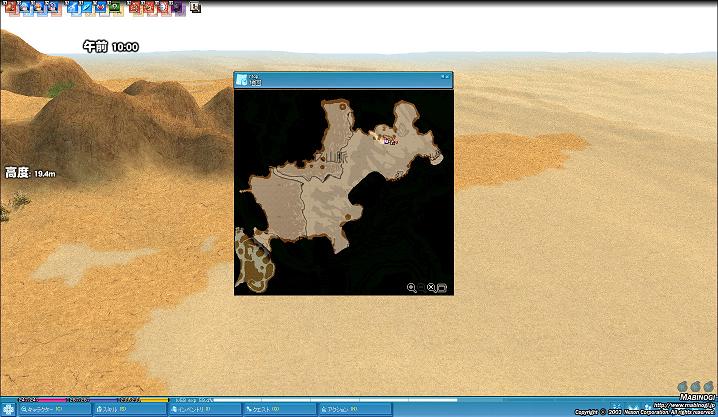Click the 高度 19.4m altitude readout
Viewport: 718px width, 417px height.
click(30, 173)
